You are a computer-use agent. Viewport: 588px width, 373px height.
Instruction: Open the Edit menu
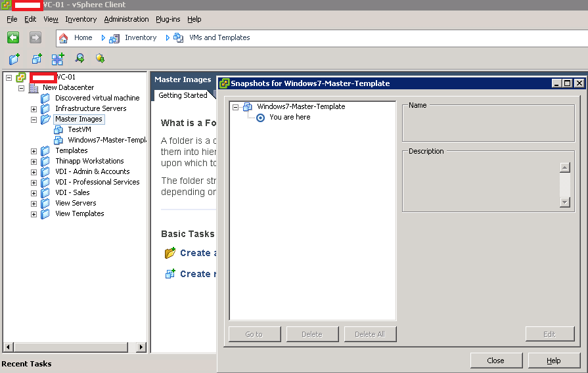pyautogui.click(x=30, y=19)
